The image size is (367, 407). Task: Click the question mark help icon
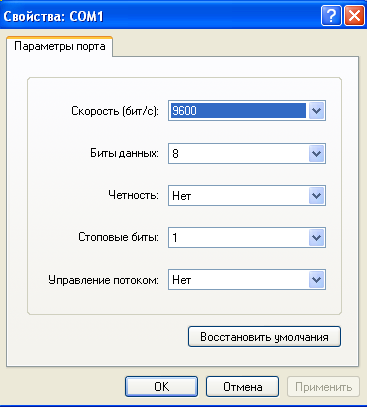pyautogui.click(x=331, y=16)
